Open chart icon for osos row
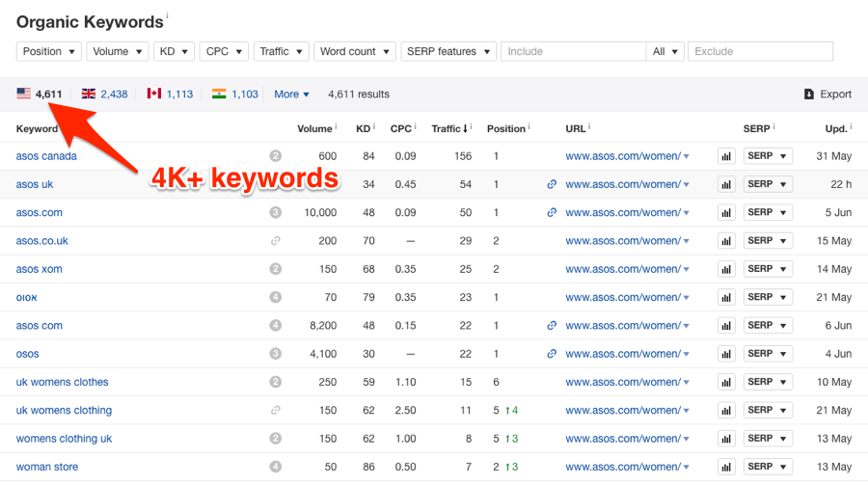The image size is (868, 485). [x=726, y=354]
